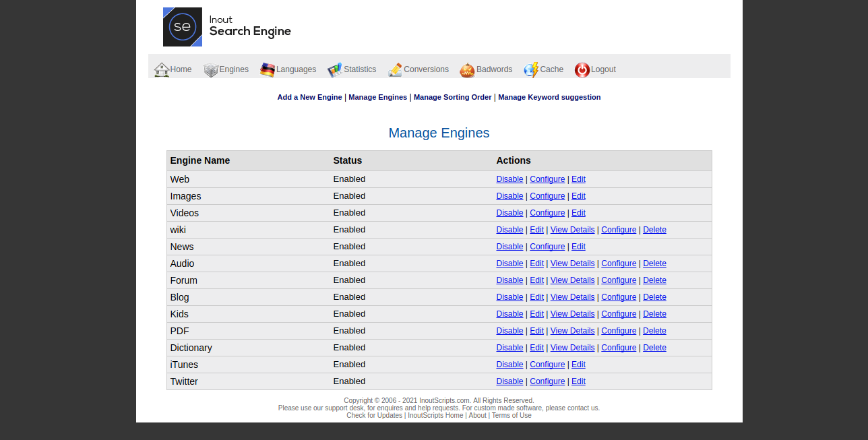This screenshot has width=868, height=440.
Task: Click the Statistics chart icon
Action: [x=335, y=69]
